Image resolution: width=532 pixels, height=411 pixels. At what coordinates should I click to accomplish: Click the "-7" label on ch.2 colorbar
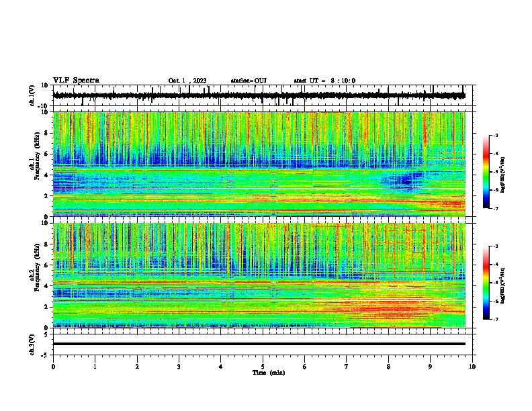pos(495,320)
